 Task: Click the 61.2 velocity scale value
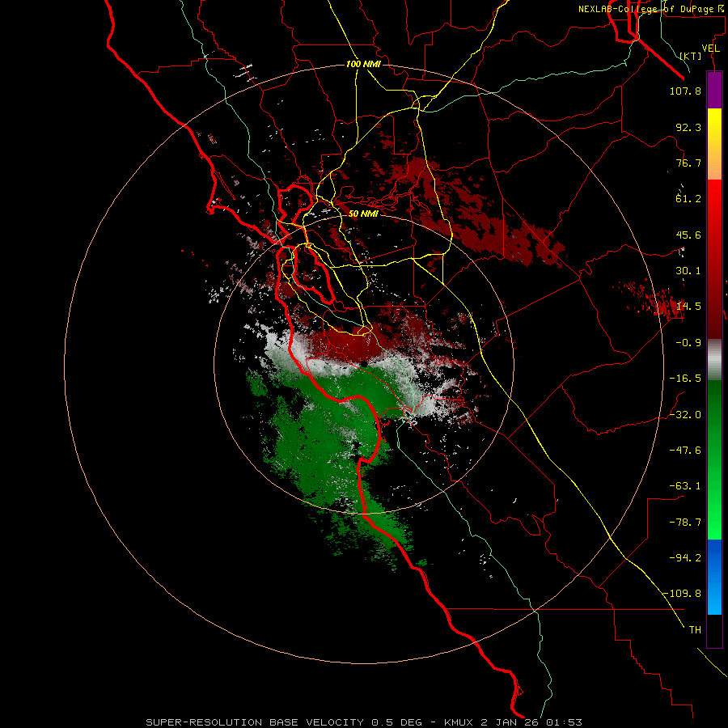click(x=688, y=199)
